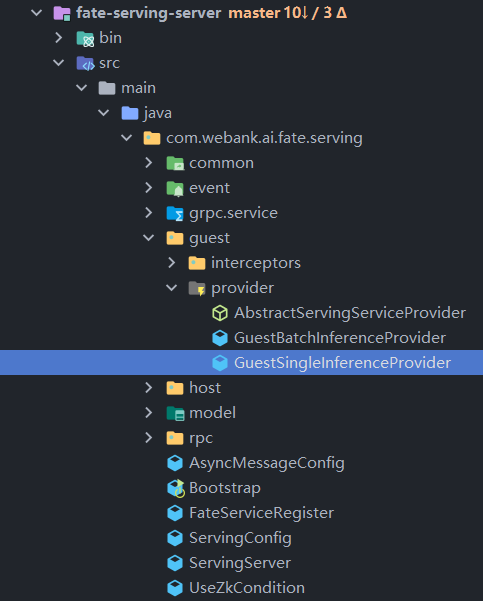Expand the common package

(149, 163)
